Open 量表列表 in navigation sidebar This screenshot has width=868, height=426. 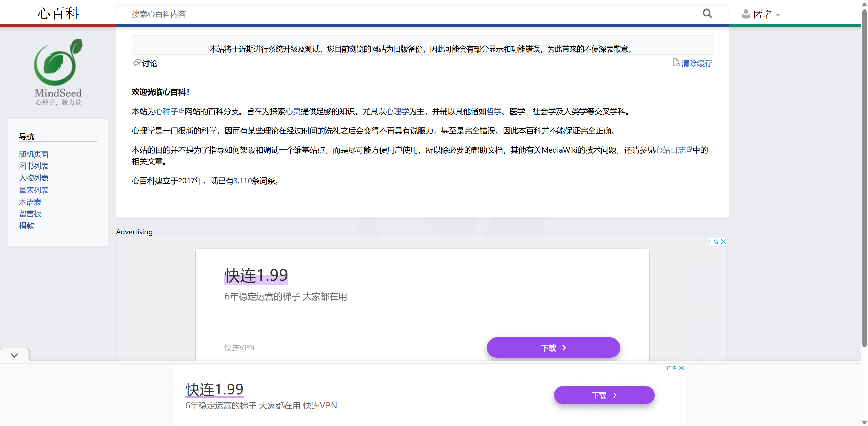pyautogui.click(x=34, y=190)
